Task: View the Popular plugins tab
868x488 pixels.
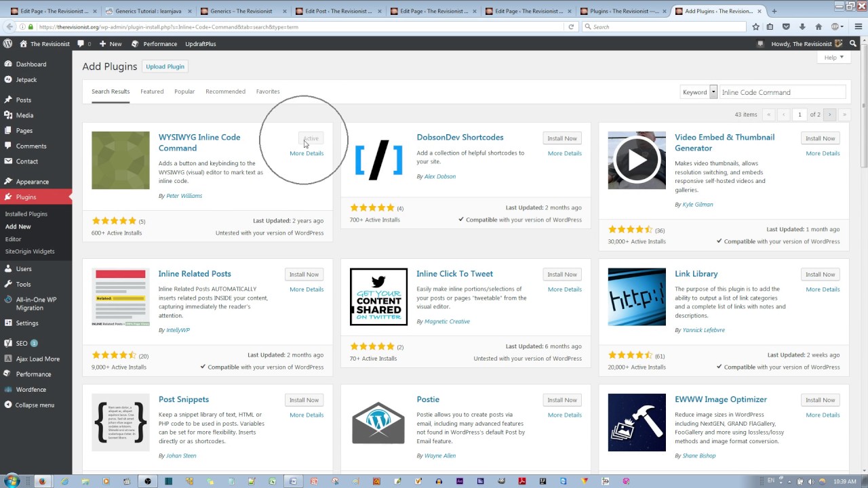Action: coord(184,91)
